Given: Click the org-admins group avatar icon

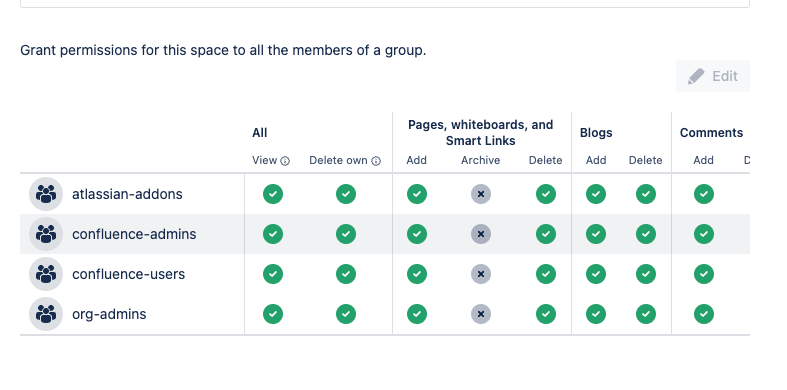Looking at the screenshot, I should (46, 314).
